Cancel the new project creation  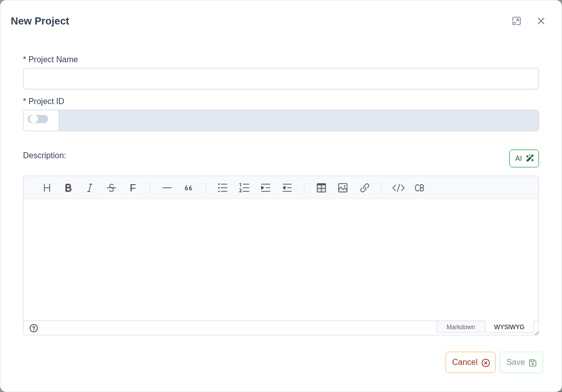pos(471,362)
